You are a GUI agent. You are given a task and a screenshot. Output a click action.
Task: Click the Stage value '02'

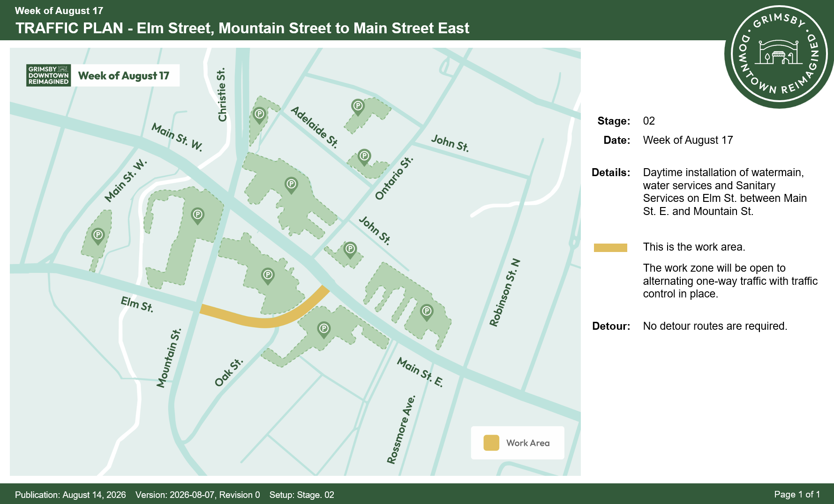[649, 121]
